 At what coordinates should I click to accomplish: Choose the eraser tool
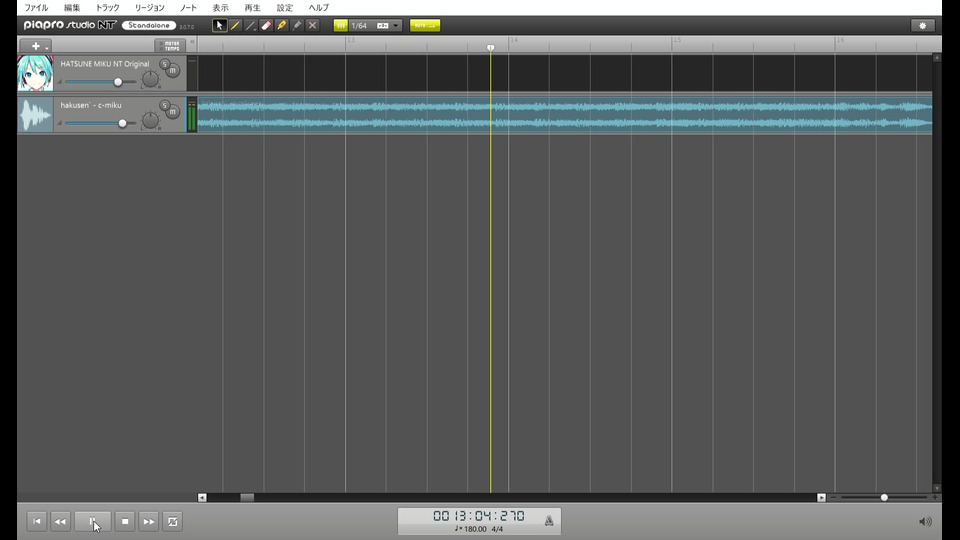pos(266,26)
